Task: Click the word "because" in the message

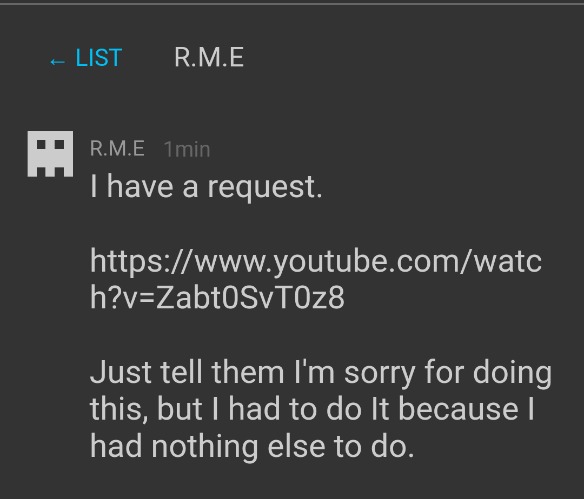Action: (458, 409)
